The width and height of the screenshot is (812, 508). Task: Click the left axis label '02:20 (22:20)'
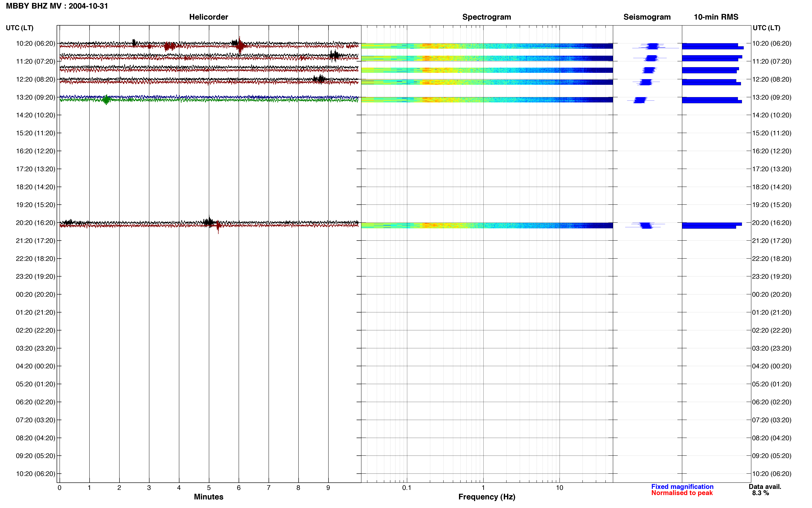(x=36, y=330)
